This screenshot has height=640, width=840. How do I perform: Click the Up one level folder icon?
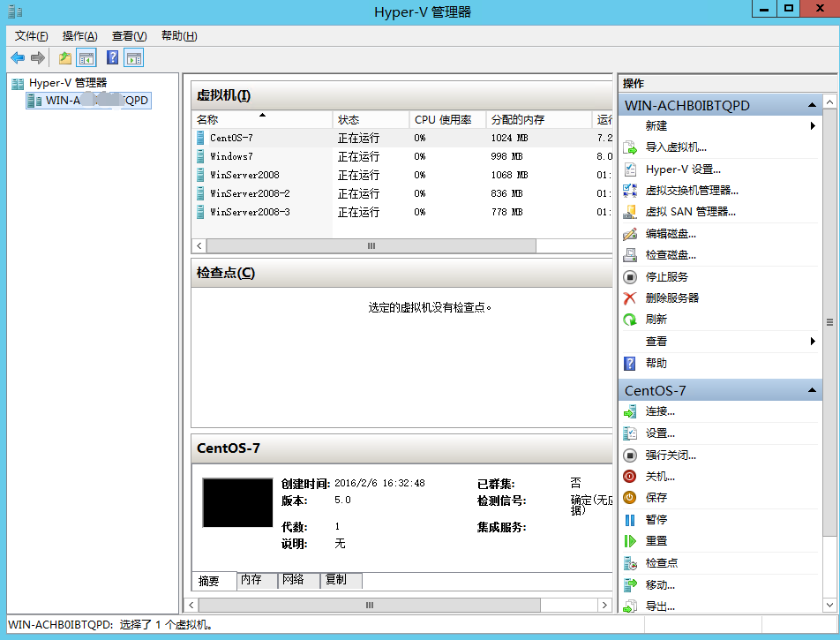(x=65, y=58)
